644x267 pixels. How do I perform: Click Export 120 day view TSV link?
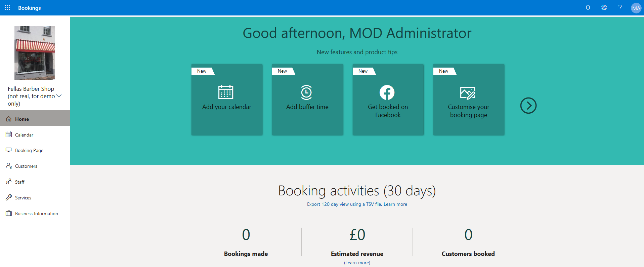344,204
